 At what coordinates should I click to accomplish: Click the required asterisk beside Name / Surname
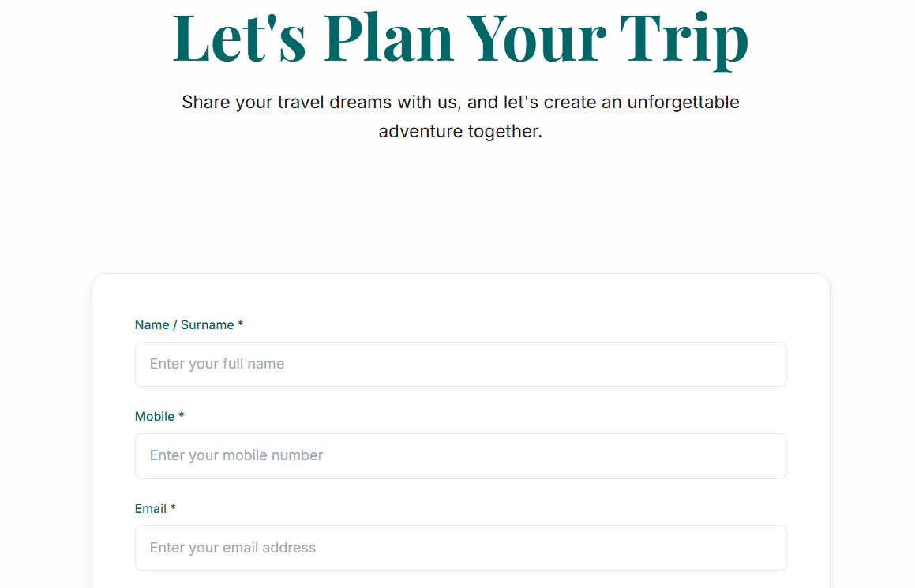pyautogui.click(x=241, y=324)
